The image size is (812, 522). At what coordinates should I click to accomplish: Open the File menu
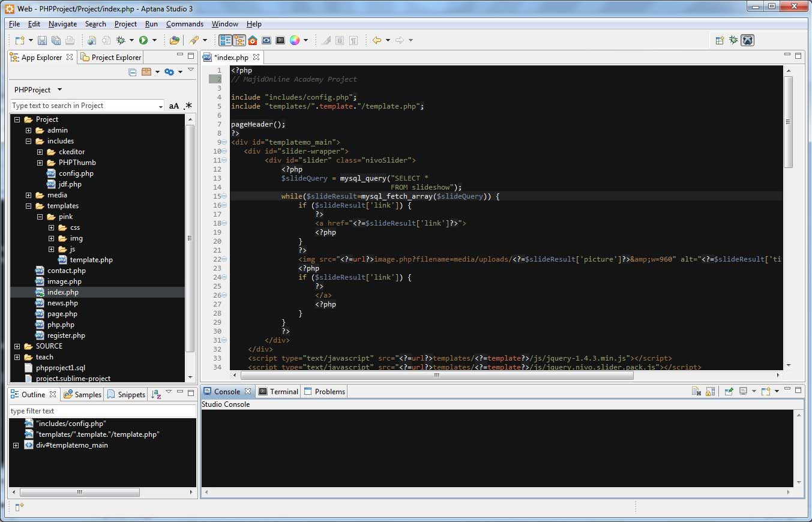[x=14, y=24]
